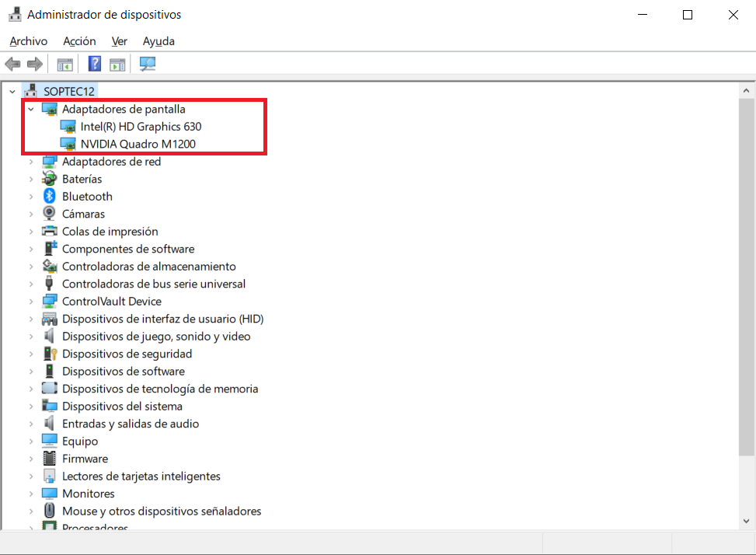Click the Intel(R) HD Graphics 630 icon
Screen dimensions: 756x555
tap(68, 127)
